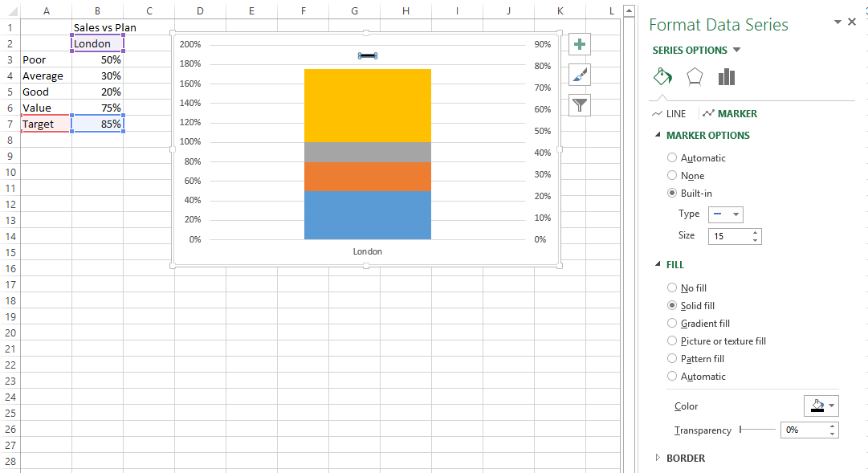Select cell containing London
This screenshot has height=473, width=868.
tap(97, 43)
